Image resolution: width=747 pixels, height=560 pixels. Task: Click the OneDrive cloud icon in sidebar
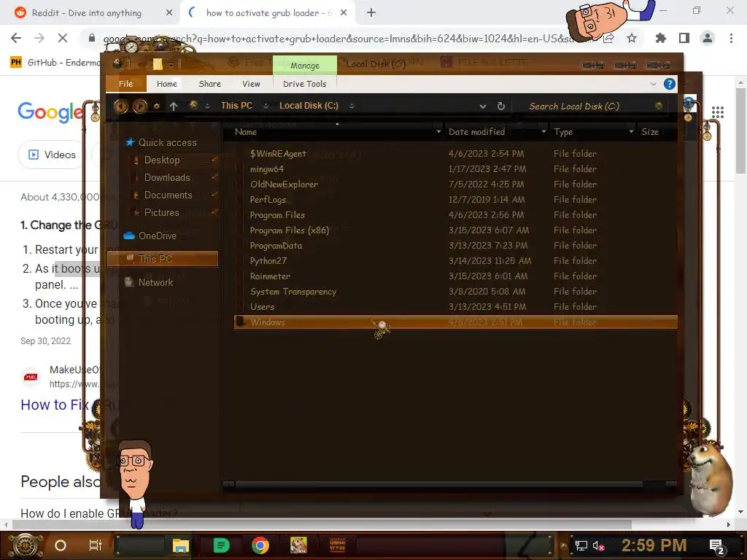129,236
